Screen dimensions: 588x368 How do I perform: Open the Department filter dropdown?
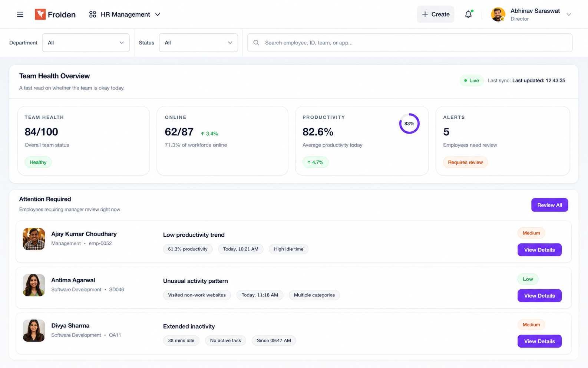[x=86, y=43]
